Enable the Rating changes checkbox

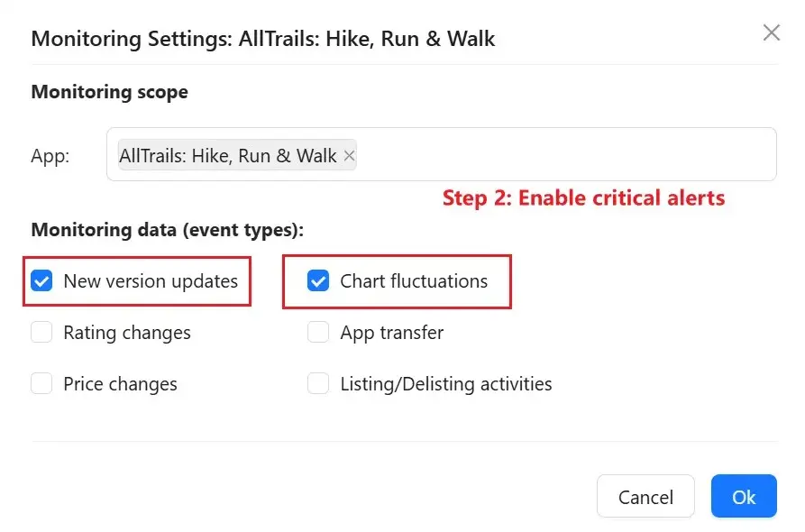[x=41, y=333]
